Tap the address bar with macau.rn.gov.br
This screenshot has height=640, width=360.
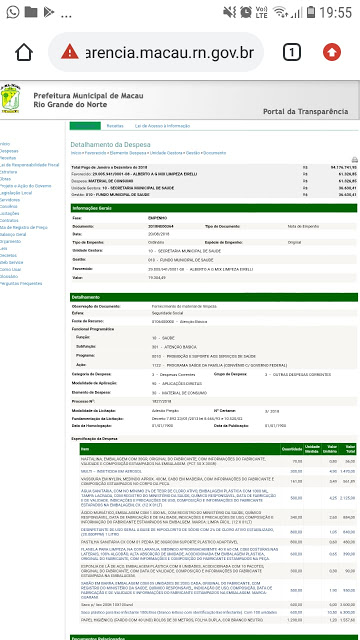(156, 52)
